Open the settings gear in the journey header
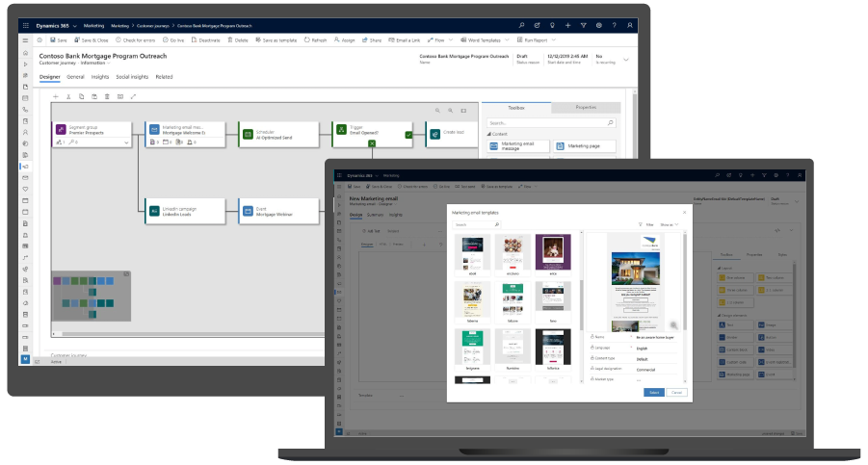 598,25
